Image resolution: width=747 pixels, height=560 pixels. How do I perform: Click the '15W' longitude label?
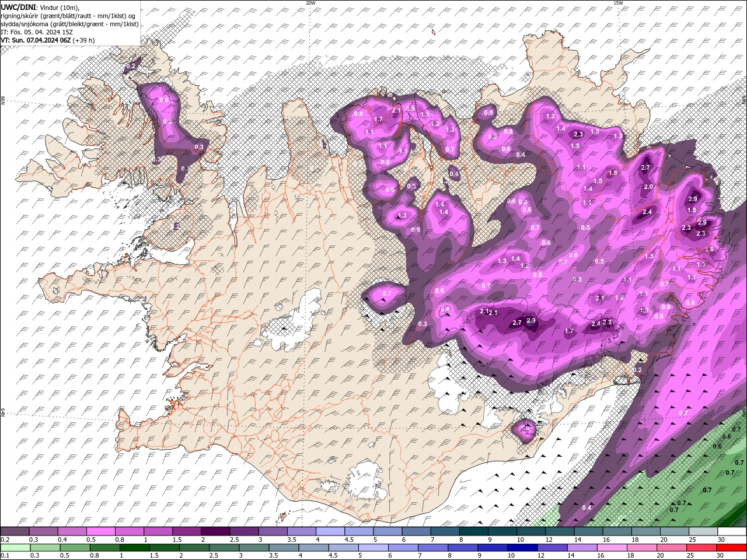(x=618, y=3)
